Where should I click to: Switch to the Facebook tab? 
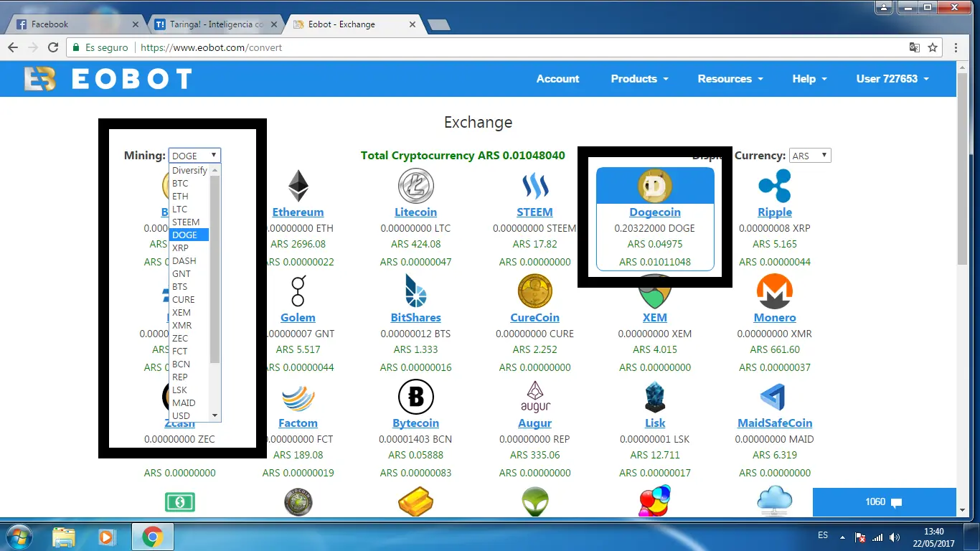pos(76,24)
